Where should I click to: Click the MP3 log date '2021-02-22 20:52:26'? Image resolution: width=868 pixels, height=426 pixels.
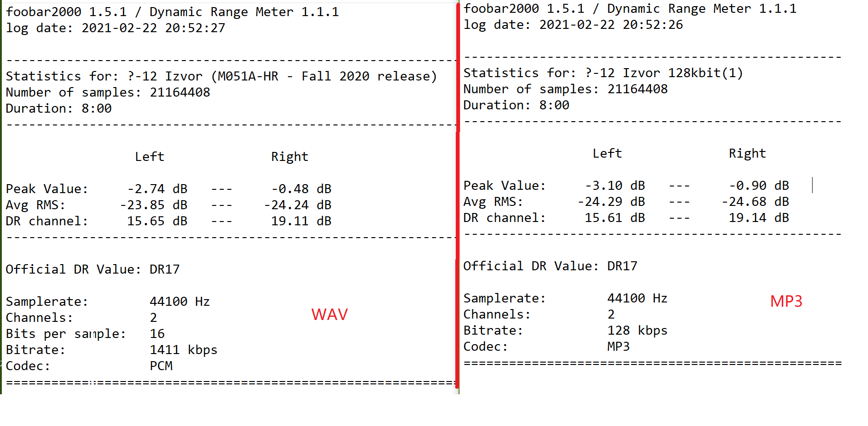coord(611,25)
